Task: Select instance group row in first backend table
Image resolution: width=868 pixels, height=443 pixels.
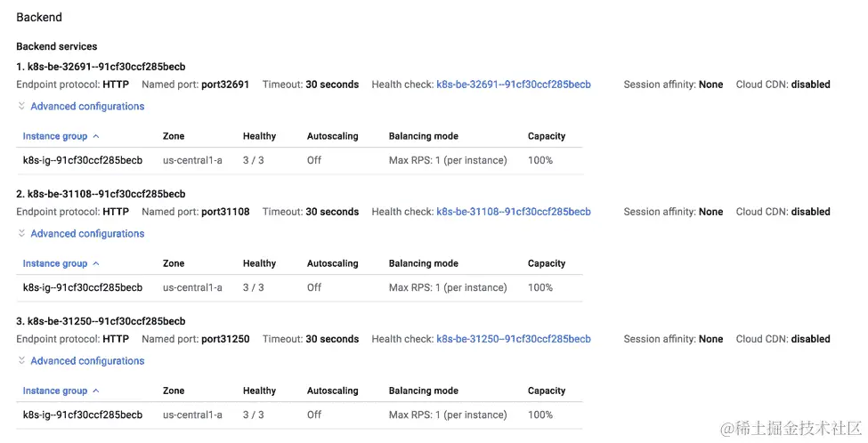Action: pyautogui.click(x=299, y=160)
